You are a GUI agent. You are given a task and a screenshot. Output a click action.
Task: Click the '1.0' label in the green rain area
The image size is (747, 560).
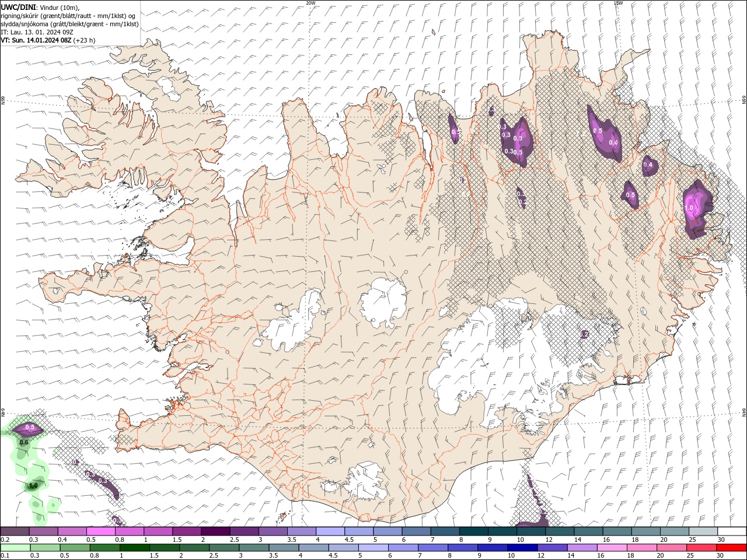[33, 485]
